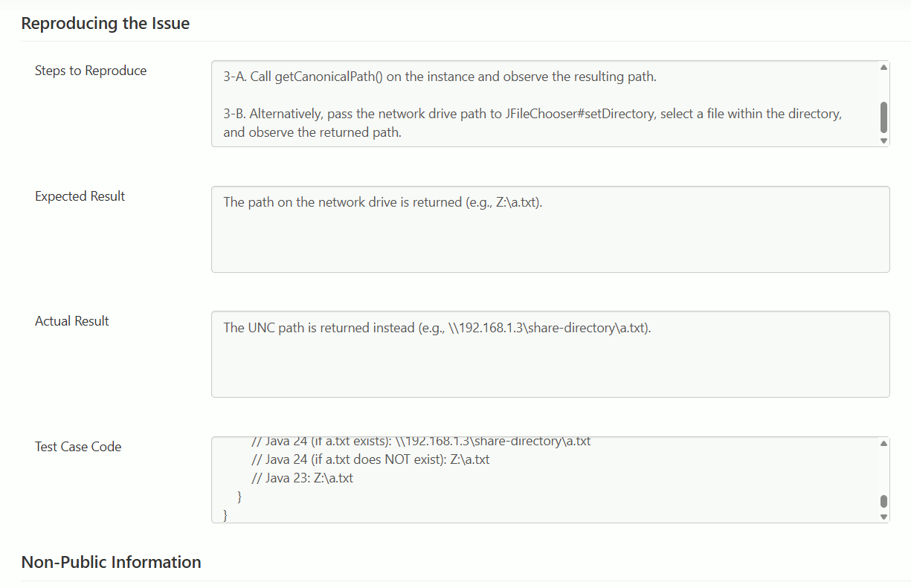
Task: Select the Reproducing the Issue section heading
Action: (106, 23)
